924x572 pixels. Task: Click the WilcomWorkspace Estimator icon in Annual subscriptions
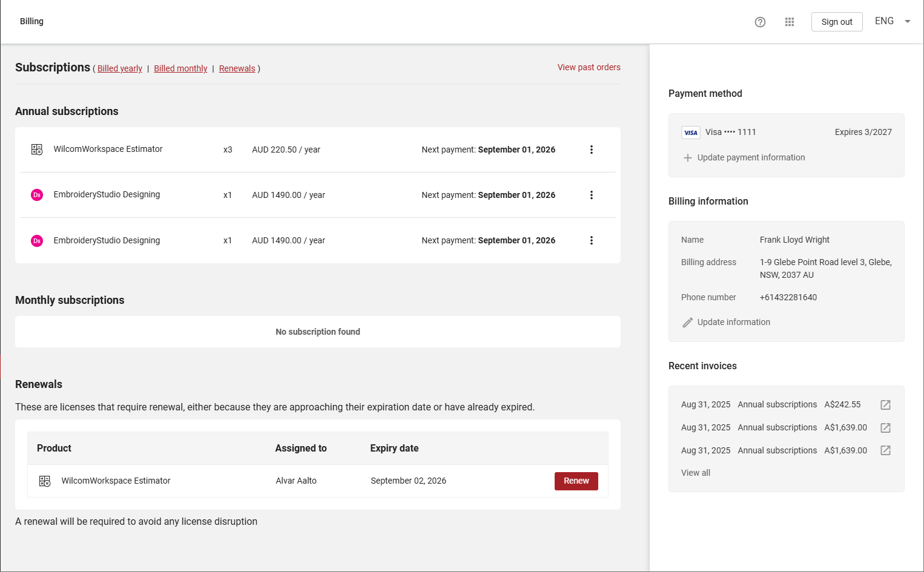pos(37,150)
